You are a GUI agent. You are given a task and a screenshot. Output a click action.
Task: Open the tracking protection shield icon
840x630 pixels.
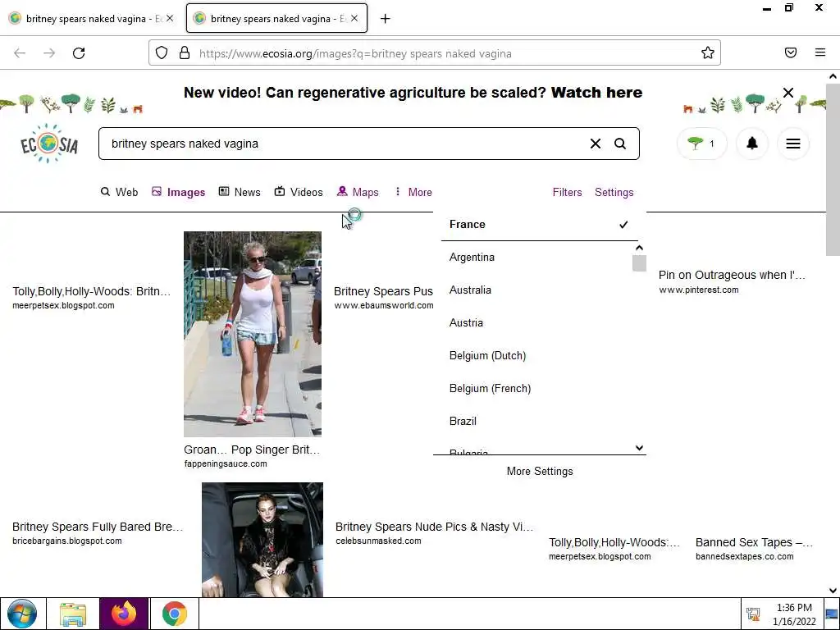click(x=162, y=52)
